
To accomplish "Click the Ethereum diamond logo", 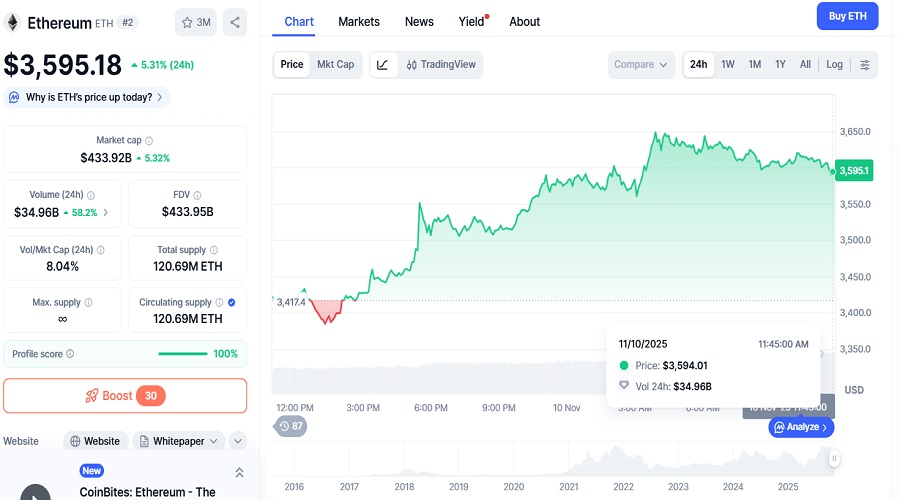I will pos(13,23).
